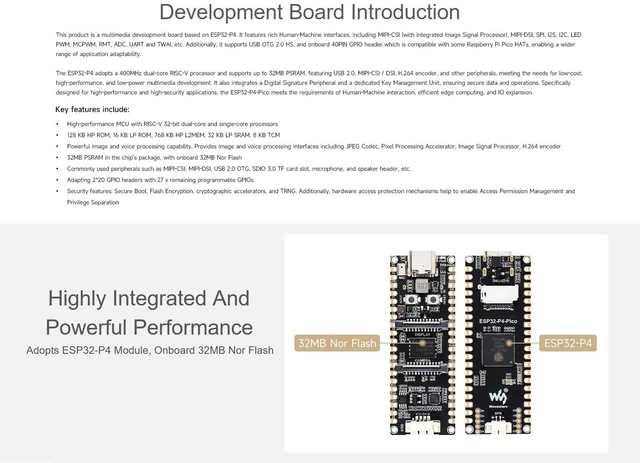The height and width of the screenshot is (463, 640).
Task: Click the "Highly Integrated And Powerful Performance" heading
Action: 149,313
